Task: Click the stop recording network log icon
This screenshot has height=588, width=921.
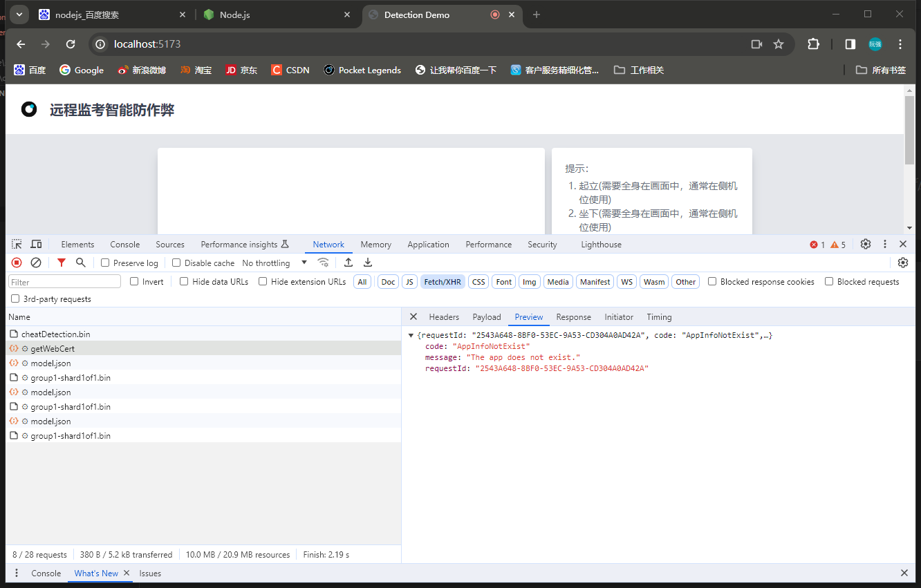Action: (x=17, y=263)
